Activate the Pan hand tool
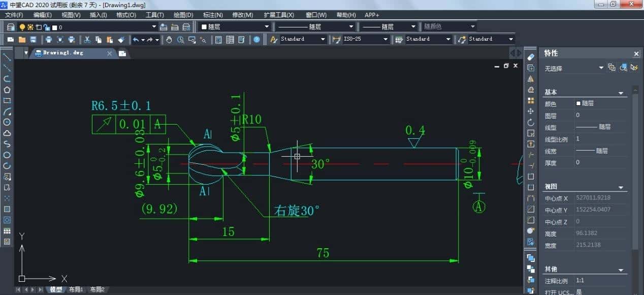 tap(169, 40)
